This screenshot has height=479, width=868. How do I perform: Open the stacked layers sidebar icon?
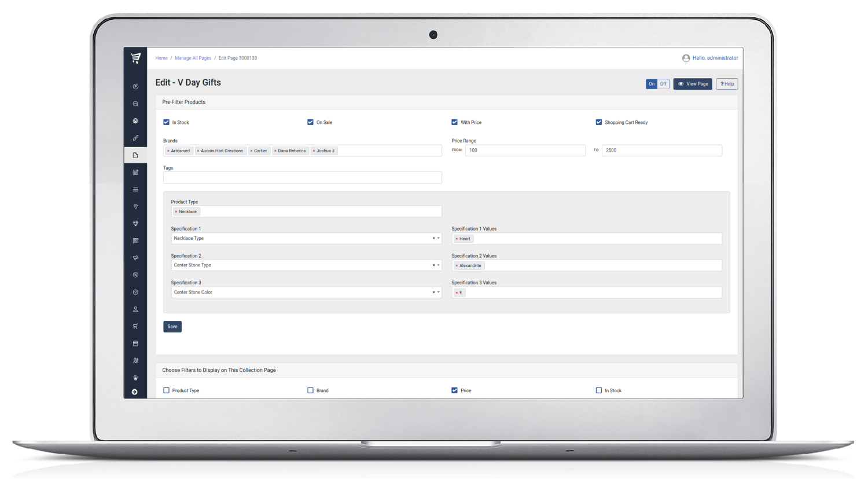[x=135, y=121]
